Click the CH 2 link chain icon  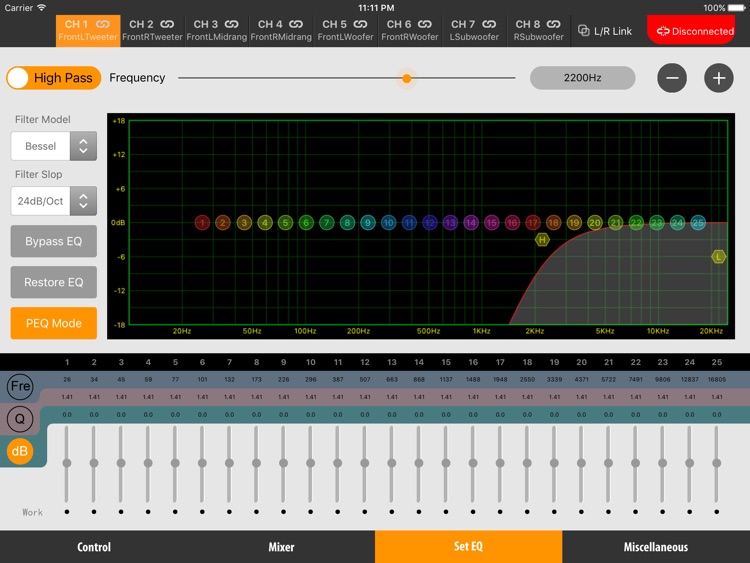tap(167, 24)
